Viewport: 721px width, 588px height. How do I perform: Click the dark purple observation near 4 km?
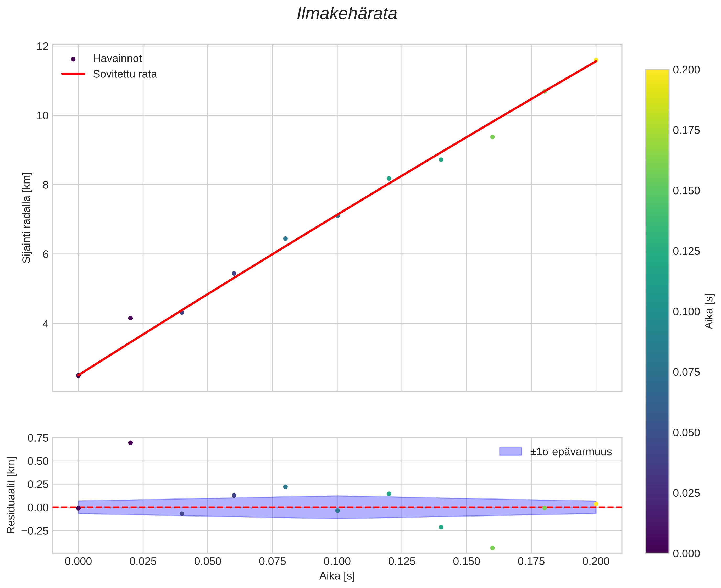(130, 318)
